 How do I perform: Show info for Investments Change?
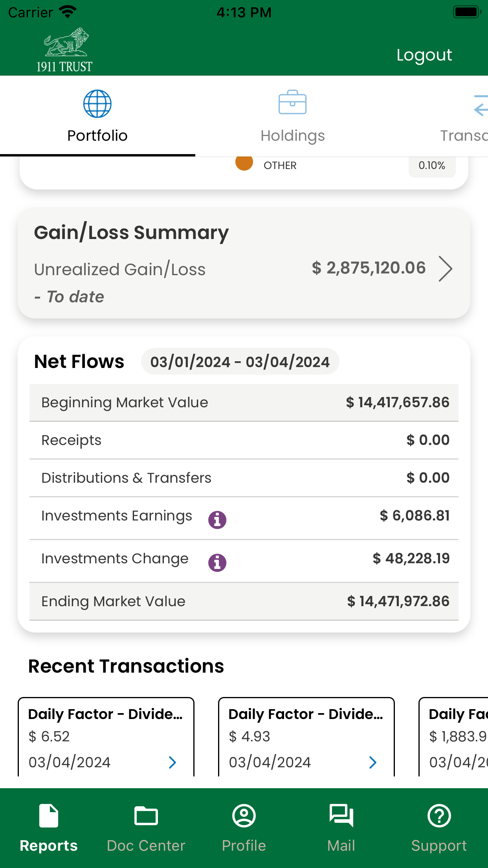pyautogui.click(x=217, y=563)
